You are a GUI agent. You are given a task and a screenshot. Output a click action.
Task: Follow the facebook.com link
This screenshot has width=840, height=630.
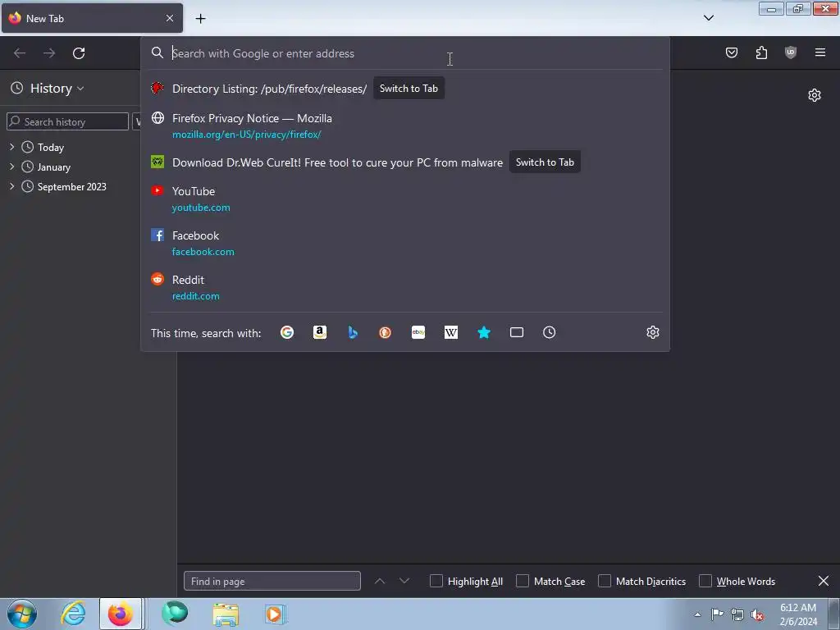pos(203,252)
